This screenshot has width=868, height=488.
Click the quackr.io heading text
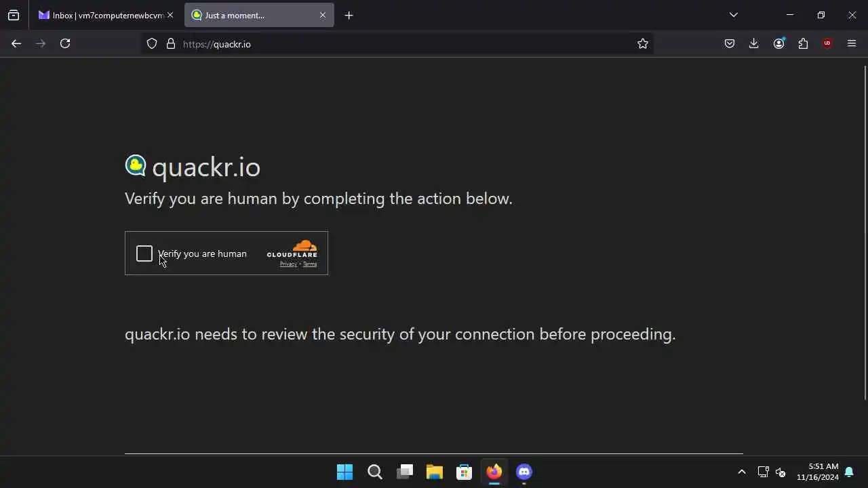206,167
